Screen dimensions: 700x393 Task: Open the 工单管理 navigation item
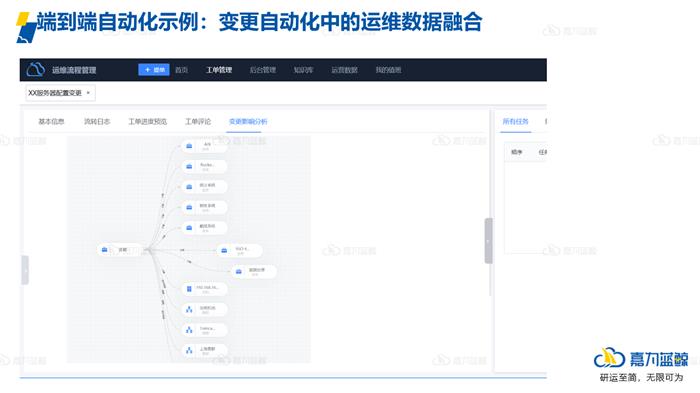coord(219,70)
